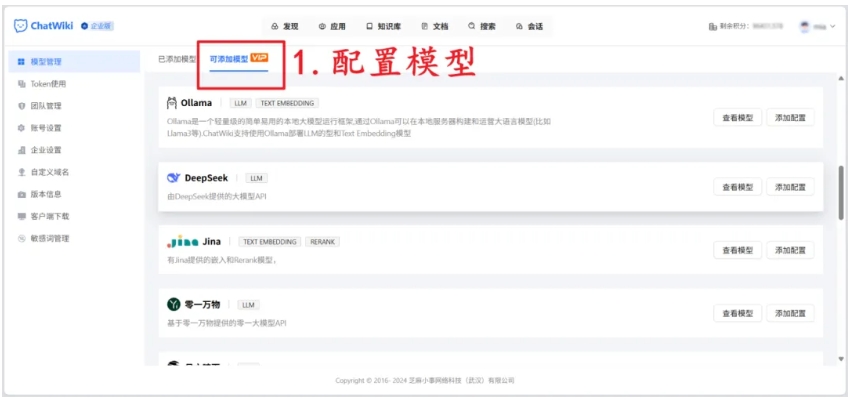Open the 发现 navigation menu

[285, 26]
